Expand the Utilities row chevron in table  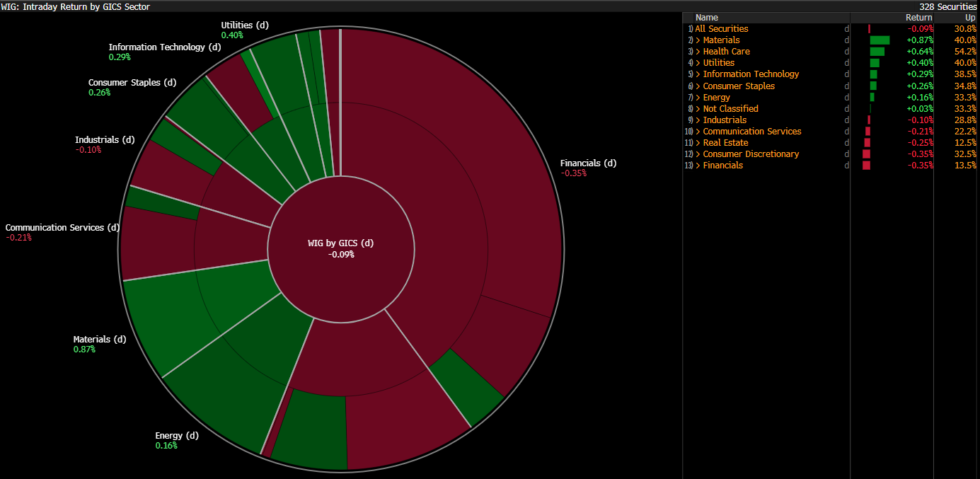point(698,63)
